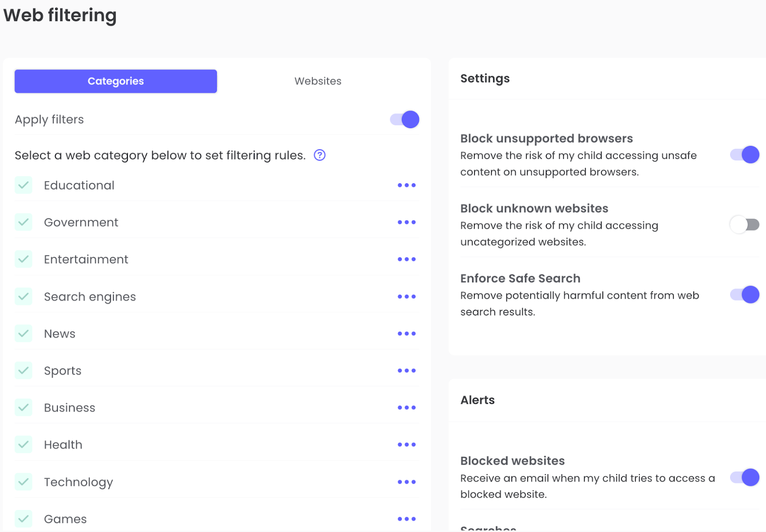Open the three-dot menu for News
This screenshot has width=766, height=532.
[x=406, y=333]
